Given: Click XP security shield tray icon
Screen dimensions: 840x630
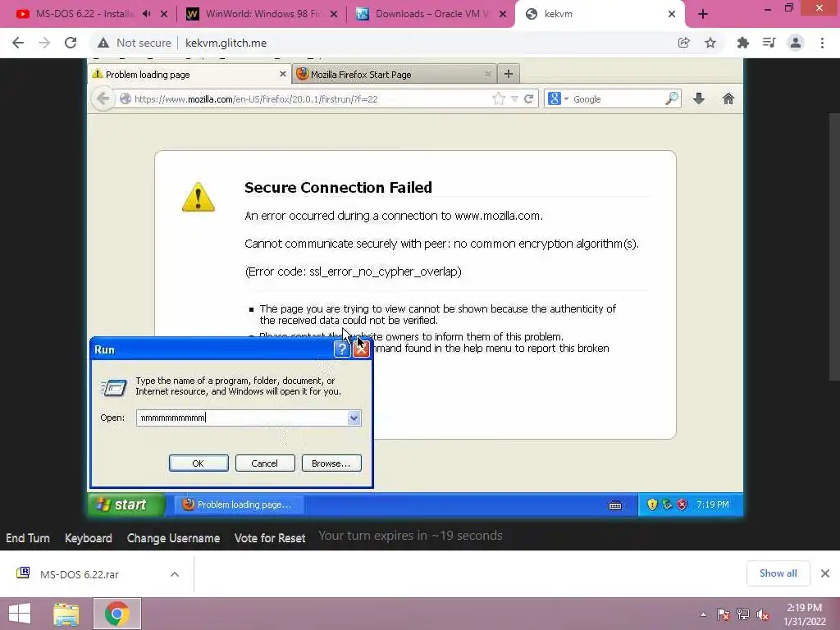Looking at the screenshot, I should 652,504.
